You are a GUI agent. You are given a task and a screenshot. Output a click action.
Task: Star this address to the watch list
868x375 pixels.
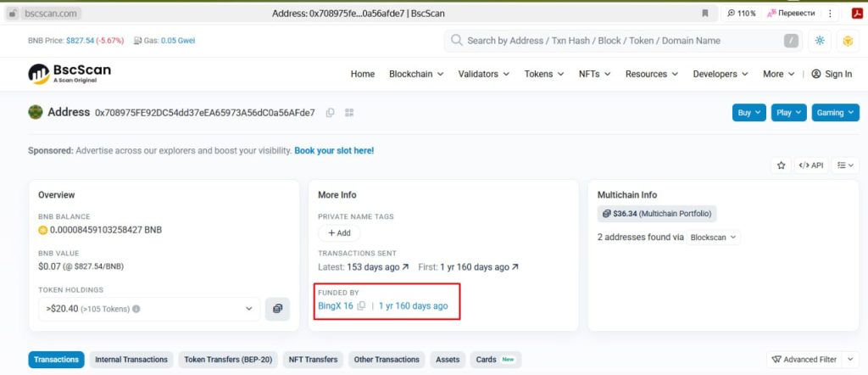click(781, 165)
